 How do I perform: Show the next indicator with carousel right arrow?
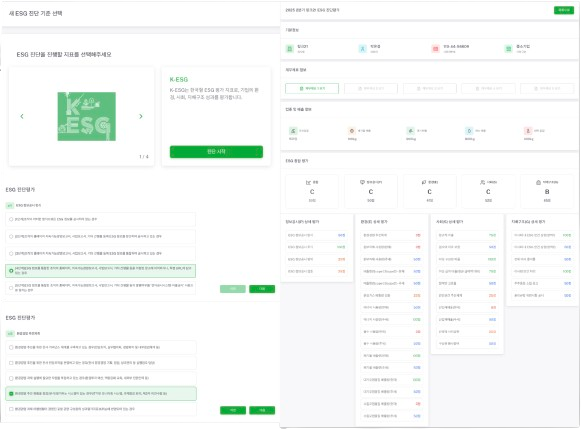click(x=141, y=116)
